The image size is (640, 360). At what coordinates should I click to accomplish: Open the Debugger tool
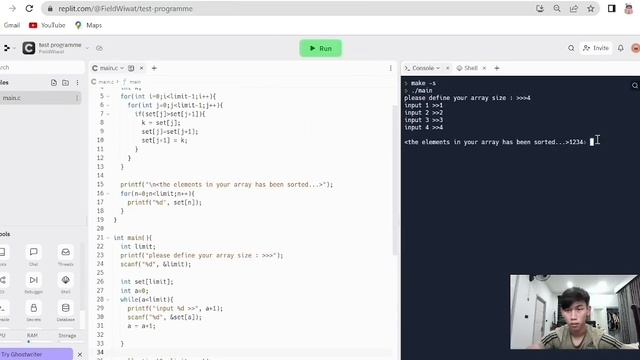[x=33, y=284]
